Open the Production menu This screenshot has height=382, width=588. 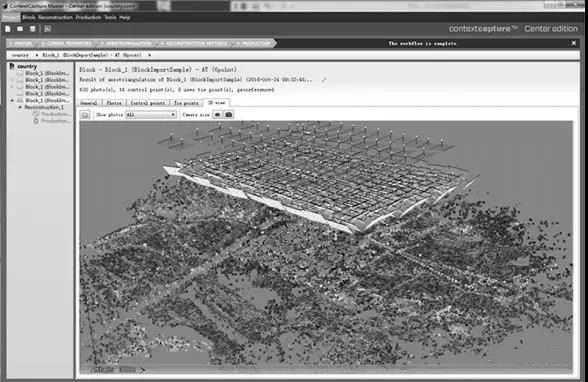coord(88,17)
